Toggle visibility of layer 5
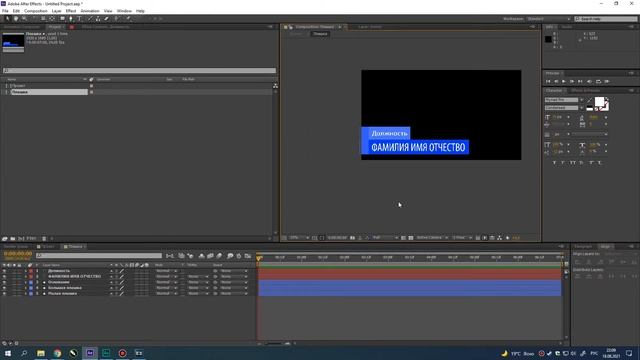This screenshot has height=360, width=640. [x=4, y=293]
